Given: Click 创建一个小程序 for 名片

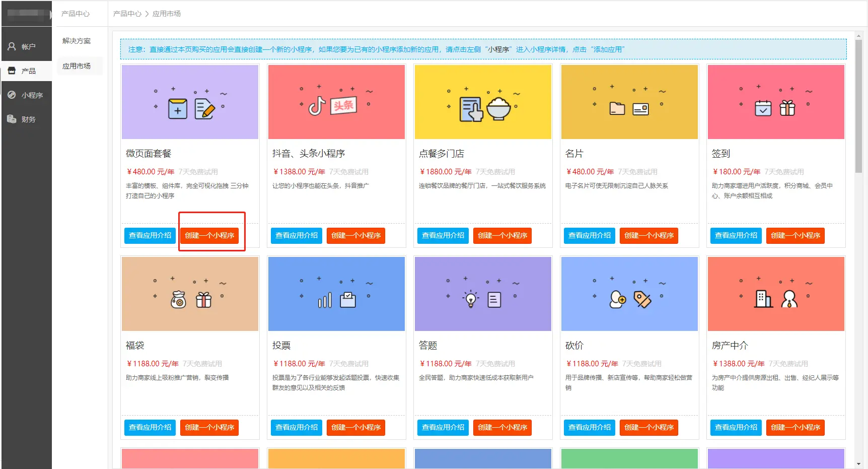Looking at the screenshot, I should point(649,236).
